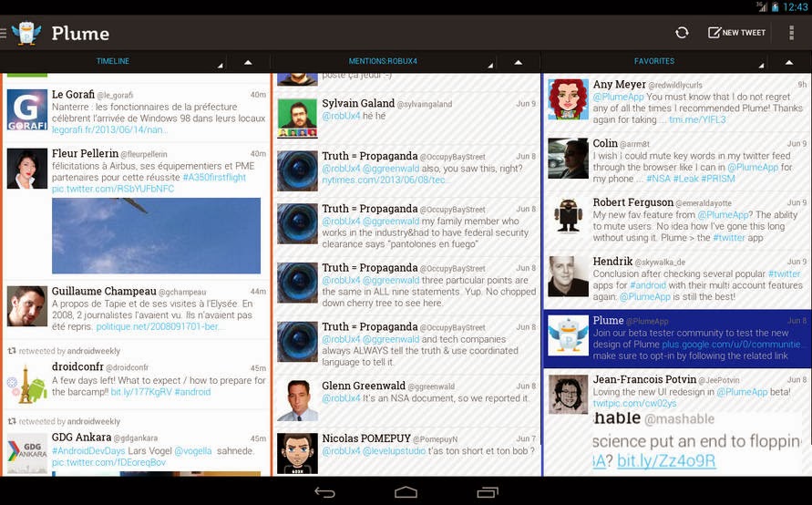Image resolution: width=812 pixels, height=505 pixels.
Task: Open twitpic.com/cw02ys link in Potvin tweet
Action: click(x=634, y=403)
